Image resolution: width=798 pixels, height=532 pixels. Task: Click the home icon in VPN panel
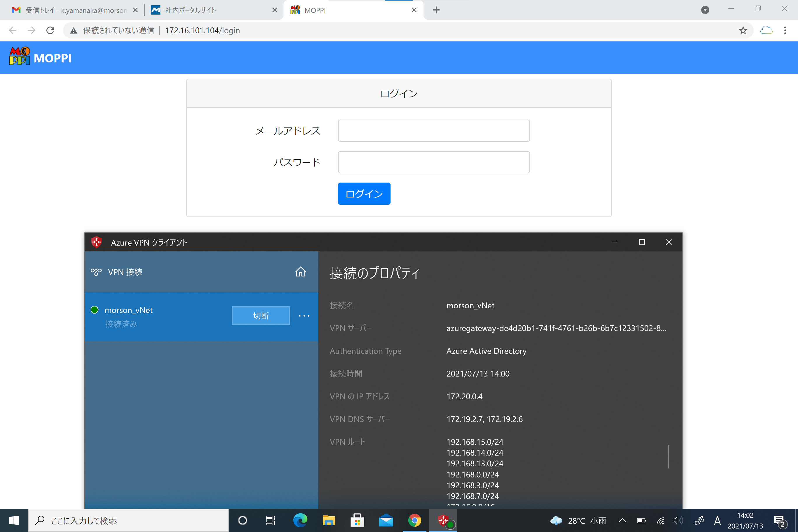click(300, 272)
